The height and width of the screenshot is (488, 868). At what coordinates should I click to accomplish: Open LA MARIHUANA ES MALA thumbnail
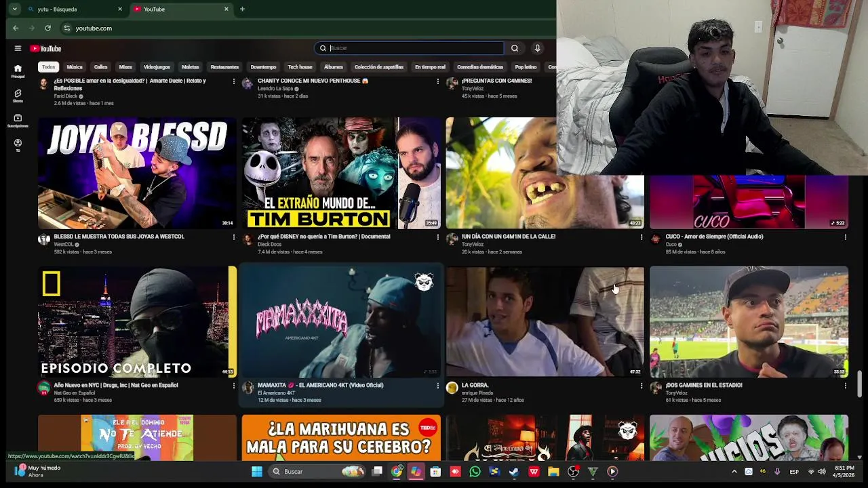coord(341,437)
